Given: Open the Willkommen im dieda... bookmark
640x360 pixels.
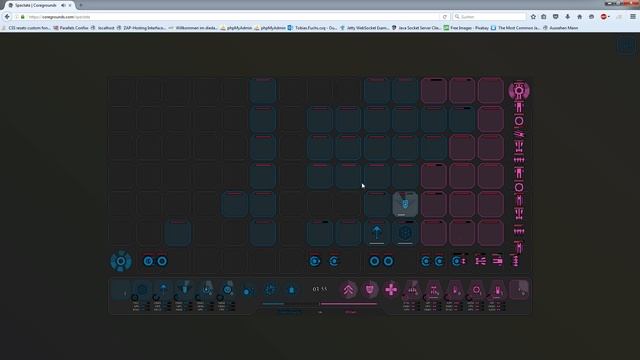Looking at the screenshot, I should 193,28.
